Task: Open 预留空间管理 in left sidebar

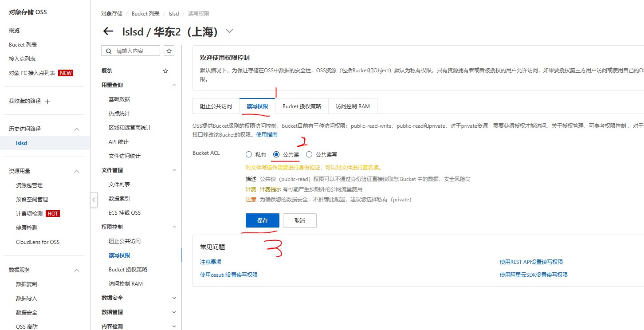Action: point(32,200)
